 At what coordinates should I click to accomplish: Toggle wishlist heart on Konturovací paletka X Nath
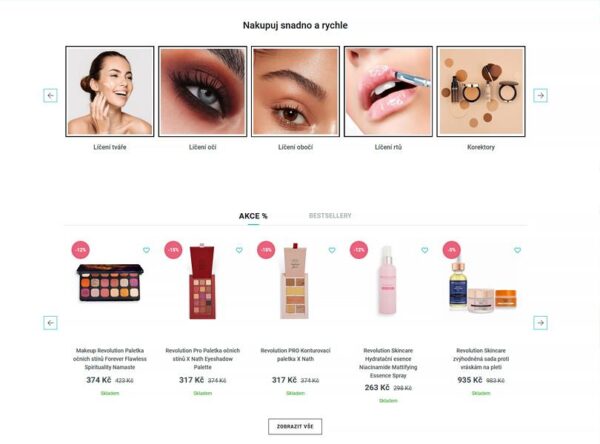[x=332, y=250]
